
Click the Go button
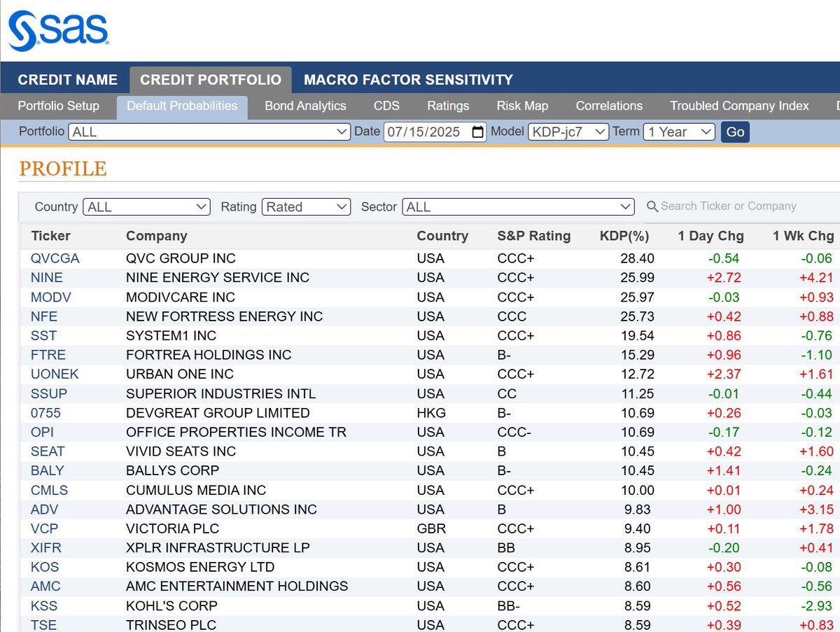(735, 132)
